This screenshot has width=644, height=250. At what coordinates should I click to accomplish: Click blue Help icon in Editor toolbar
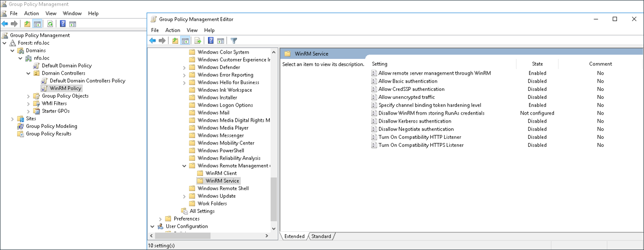click(211, 41)
